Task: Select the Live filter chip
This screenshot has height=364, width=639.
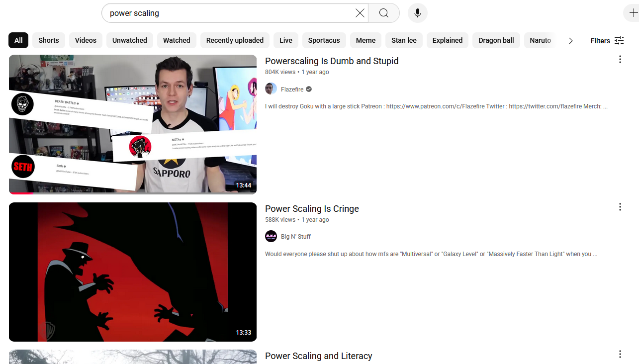Action: (286, 40)
